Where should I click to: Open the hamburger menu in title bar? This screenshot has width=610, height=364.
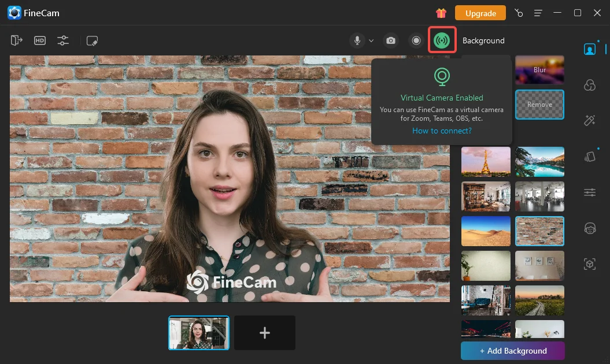538,13
